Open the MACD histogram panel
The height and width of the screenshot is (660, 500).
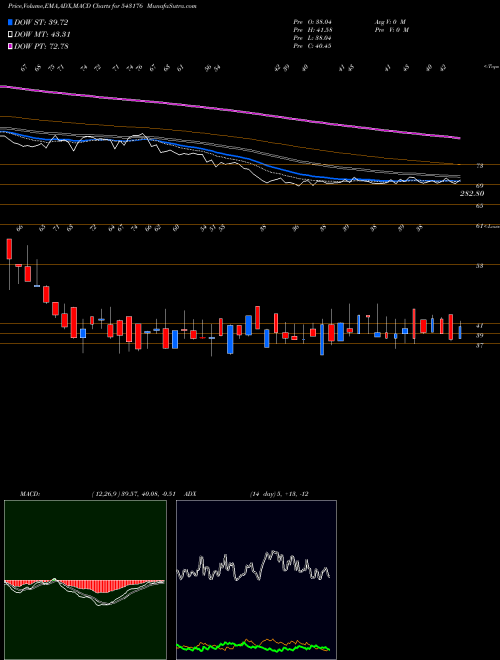(x=85, y=580)
